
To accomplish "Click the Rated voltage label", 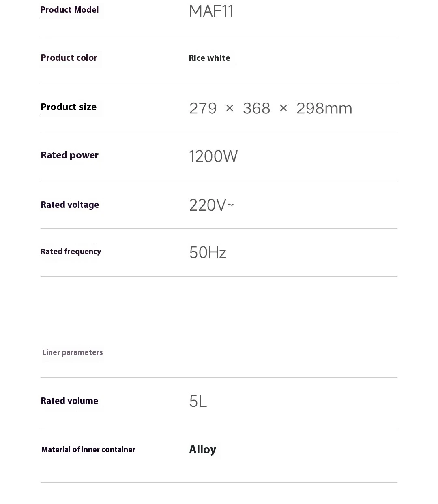I will coord(70,205).
